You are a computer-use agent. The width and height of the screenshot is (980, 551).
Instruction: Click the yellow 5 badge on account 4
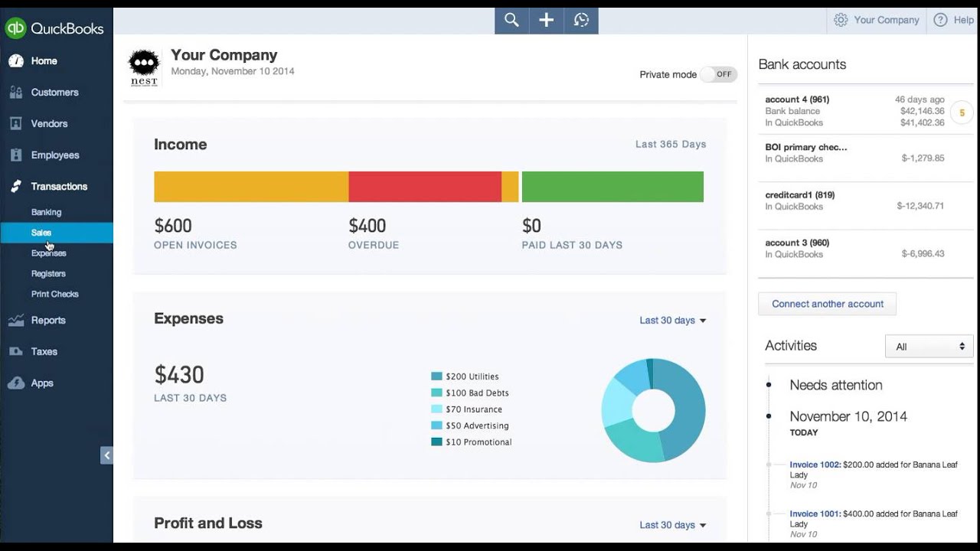[962, 113]
